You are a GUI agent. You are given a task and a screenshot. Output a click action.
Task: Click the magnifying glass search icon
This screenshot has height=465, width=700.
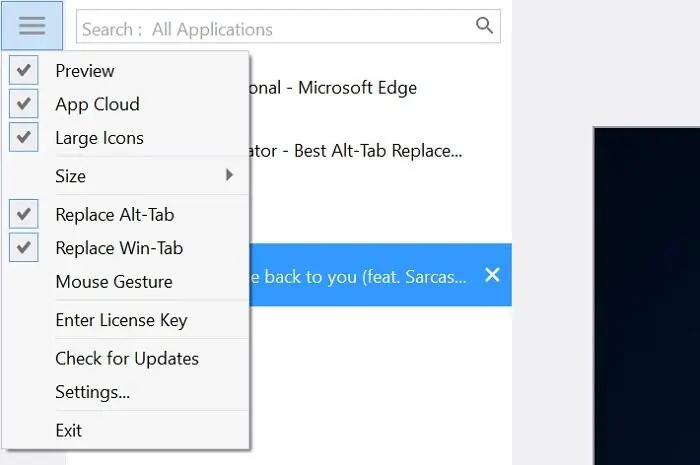[484, 25]
